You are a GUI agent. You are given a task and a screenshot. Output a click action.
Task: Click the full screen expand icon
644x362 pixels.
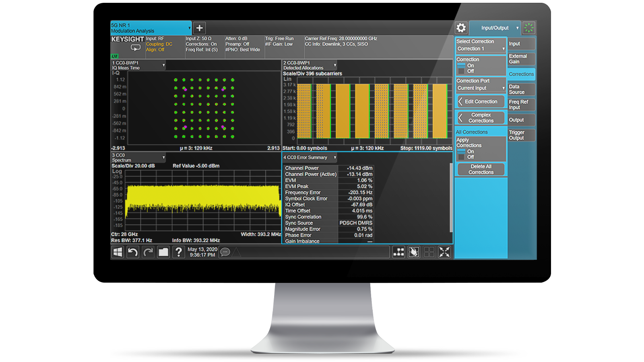coord(444,252)
